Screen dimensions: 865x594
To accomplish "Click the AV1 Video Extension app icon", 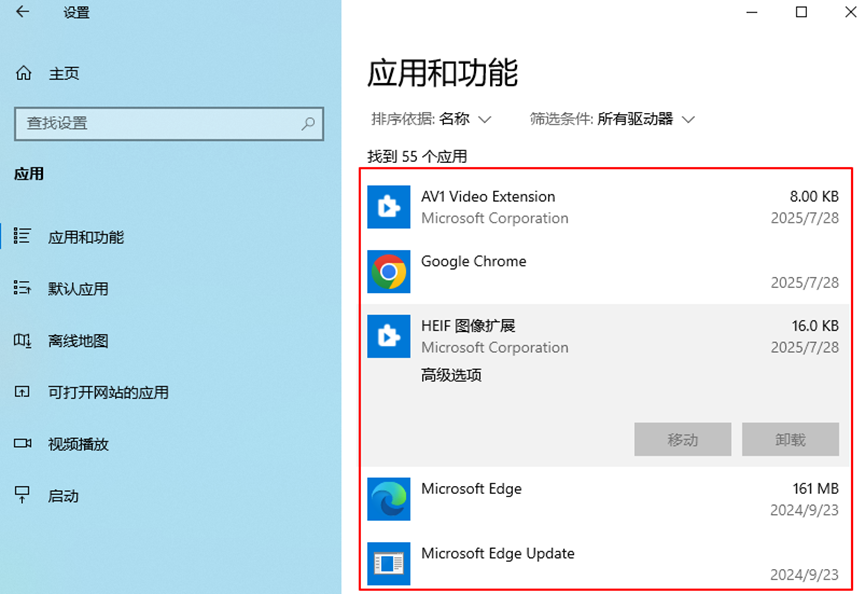I will point(389,207).
